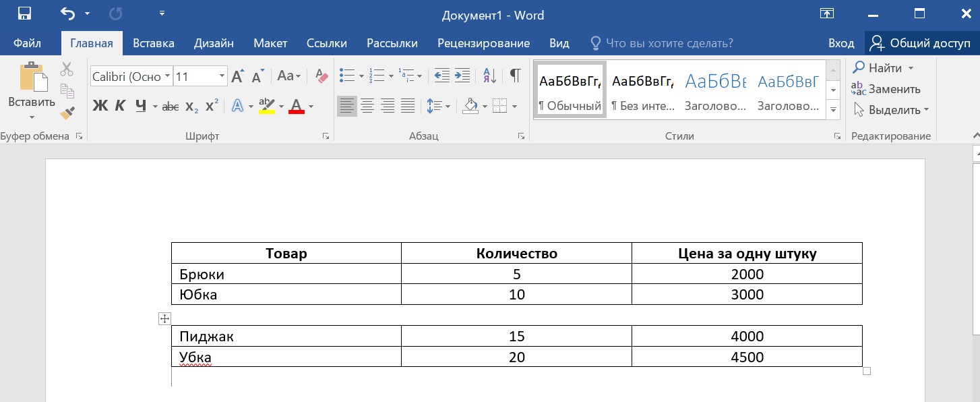The height and width of the screenshot is (402, 980).
Task: Click the Вход sign-in link
Action: pos(841,43)
